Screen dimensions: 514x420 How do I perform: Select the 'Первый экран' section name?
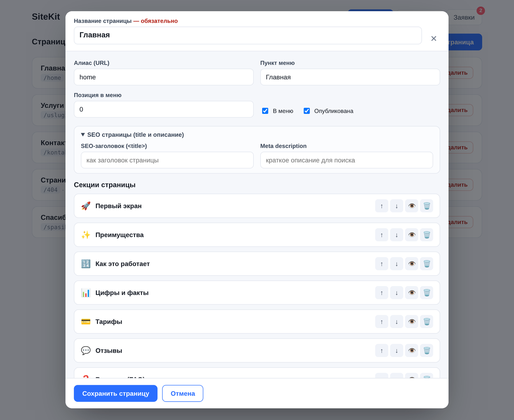(118, 206)
